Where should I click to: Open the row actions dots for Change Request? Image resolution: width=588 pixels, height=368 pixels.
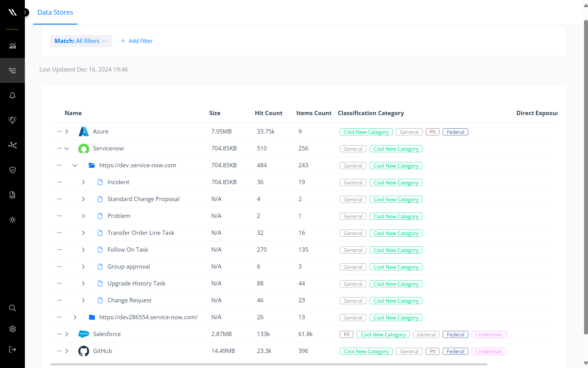59,300
